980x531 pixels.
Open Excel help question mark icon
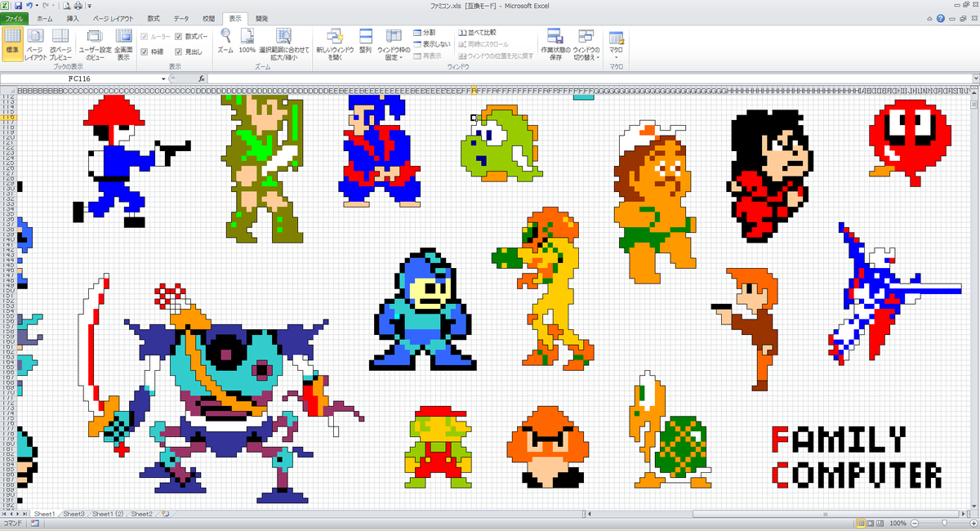(x=941, y=18)
